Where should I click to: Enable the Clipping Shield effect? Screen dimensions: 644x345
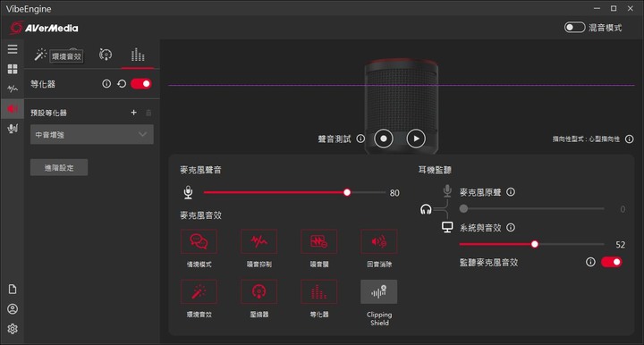tap(378, 291)
